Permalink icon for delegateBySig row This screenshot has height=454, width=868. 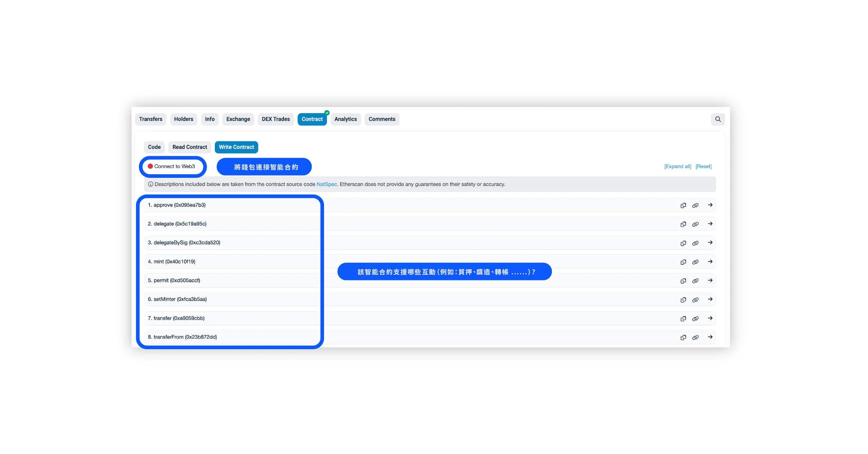(x=695, y=243)
